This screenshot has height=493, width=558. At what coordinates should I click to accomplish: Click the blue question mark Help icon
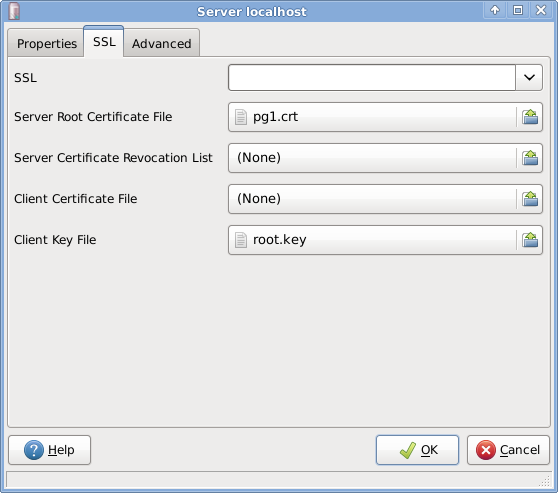[x=34, y=450]
